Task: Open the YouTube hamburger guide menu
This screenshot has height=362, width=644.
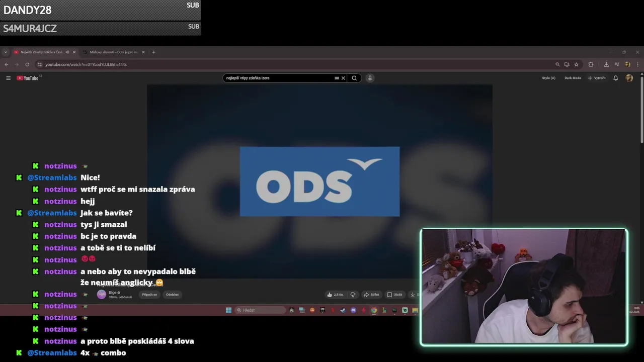Action: pos(8,78)
